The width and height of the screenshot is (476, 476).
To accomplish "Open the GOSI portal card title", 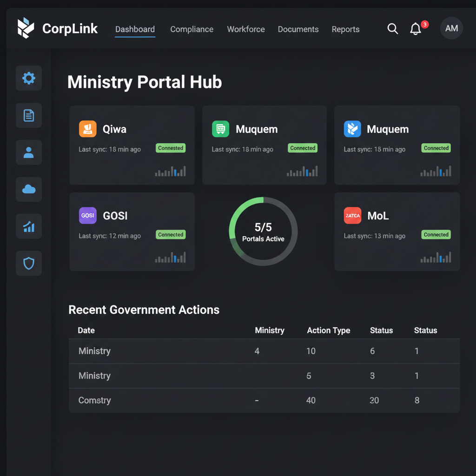I will 115,216.
